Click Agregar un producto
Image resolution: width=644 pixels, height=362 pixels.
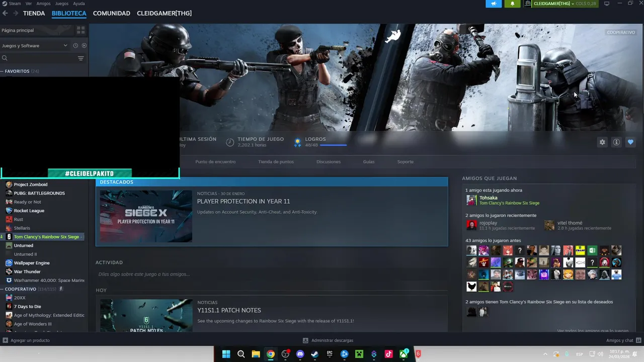click(26, 340)
